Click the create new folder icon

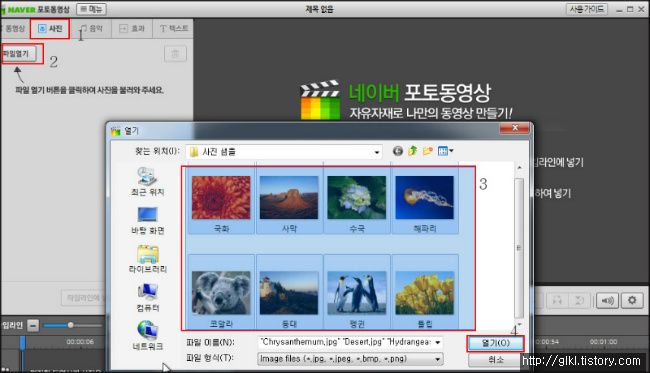click(427, 151)
